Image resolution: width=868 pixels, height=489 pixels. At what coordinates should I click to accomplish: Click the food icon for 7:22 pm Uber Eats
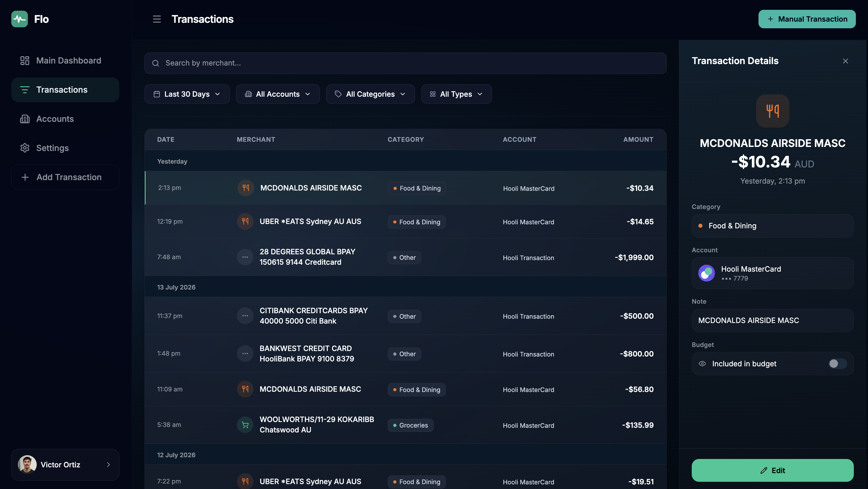245,481
